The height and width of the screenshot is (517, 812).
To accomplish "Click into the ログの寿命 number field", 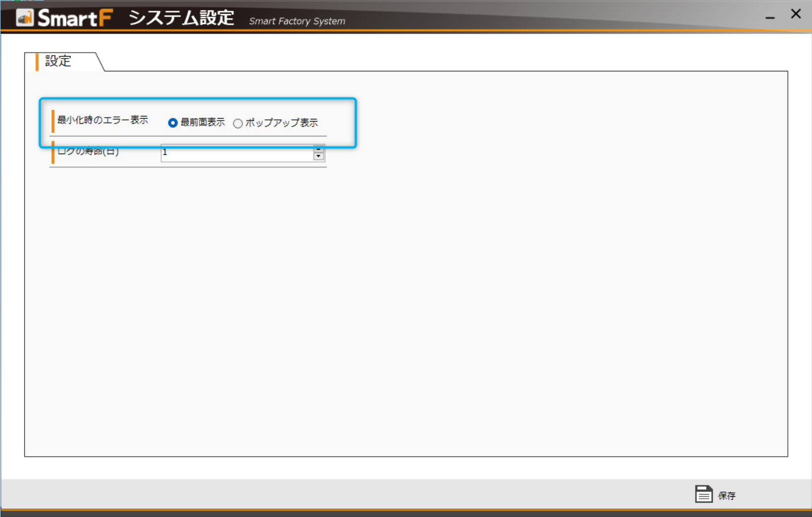I will pyautogui.click(x=236, y=152).
